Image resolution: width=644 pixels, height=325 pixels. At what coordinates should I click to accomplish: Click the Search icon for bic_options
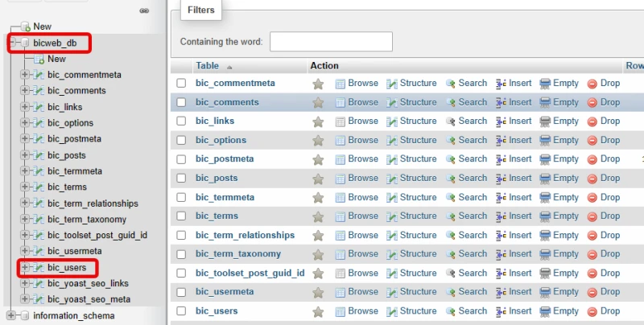(451, 140)
